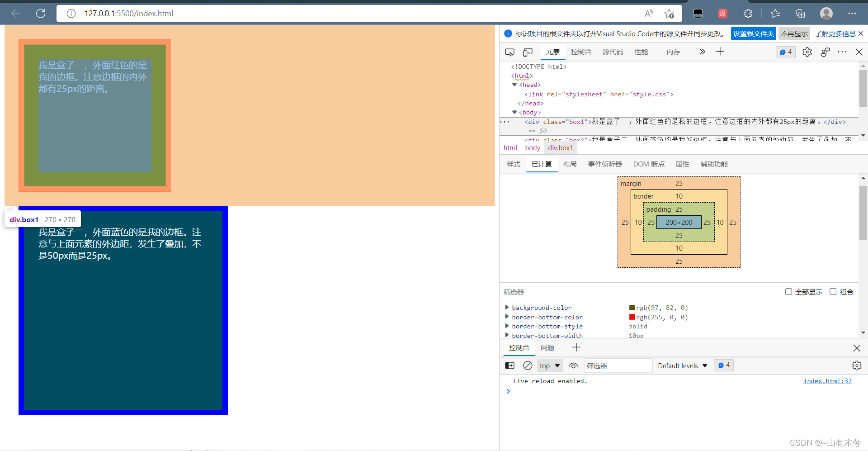Show more DevTools tabs chevron
868x451 pixels.
pos(702,52)
